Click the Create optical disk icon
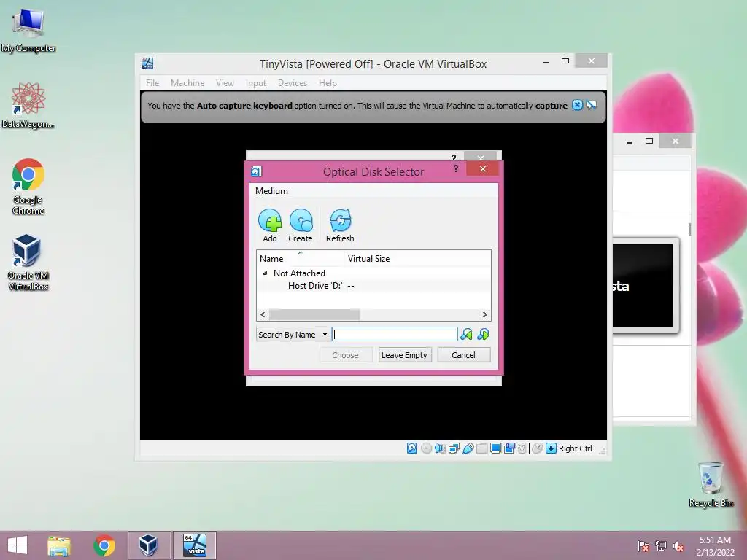The width and height of the screenshot is (747, 560). tap(301, 220)
